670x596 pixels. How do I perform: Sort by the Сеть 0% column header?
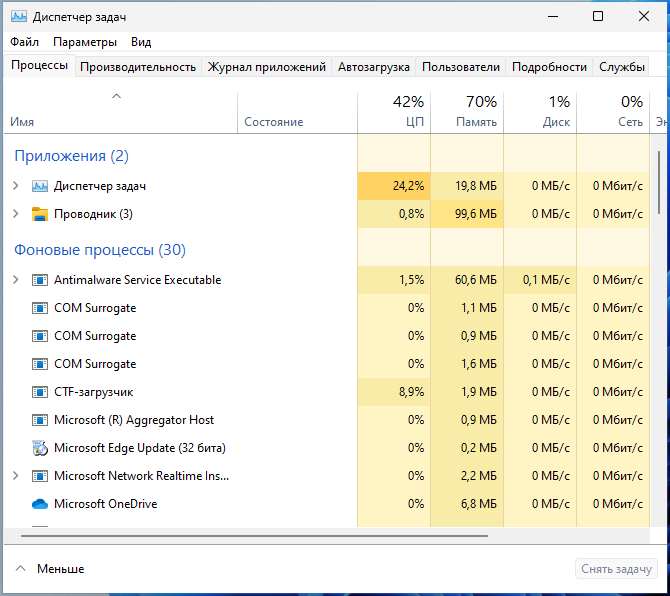tap(613, 112)
